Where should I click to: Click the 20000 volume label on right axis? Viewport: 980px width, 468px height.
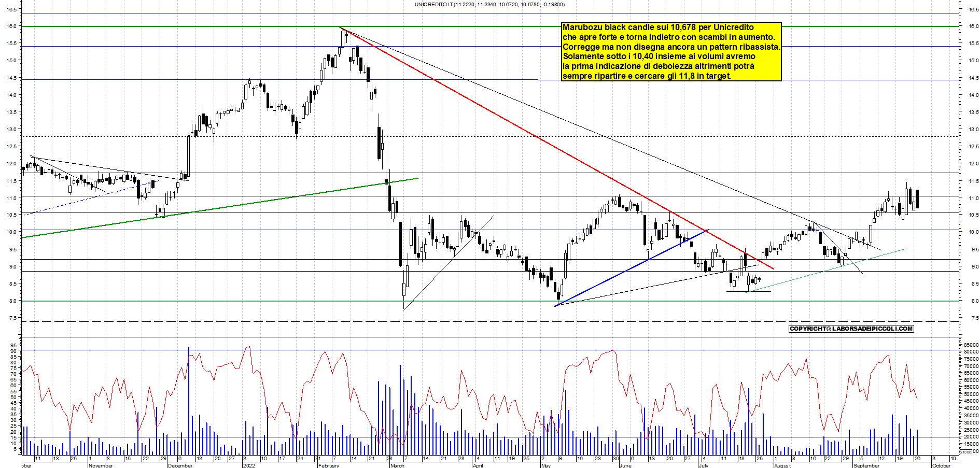971,436
